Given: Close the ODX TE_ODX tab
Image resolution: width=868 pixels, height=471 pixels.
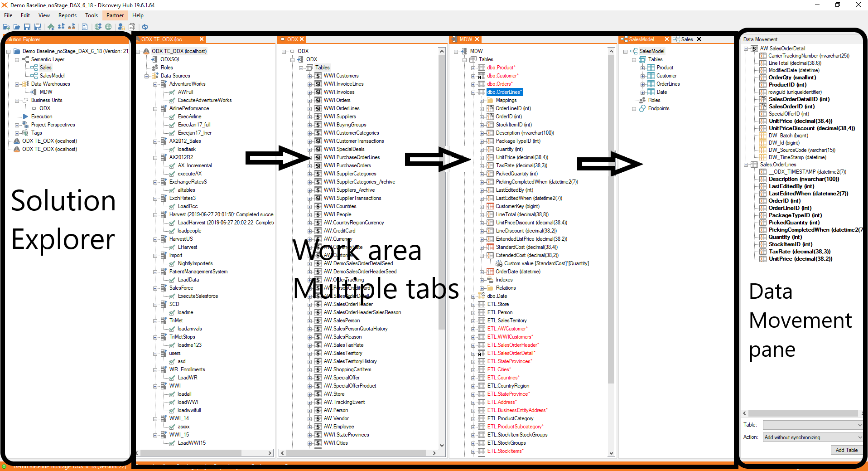Looking at the screenshot, I should point(202,39).
